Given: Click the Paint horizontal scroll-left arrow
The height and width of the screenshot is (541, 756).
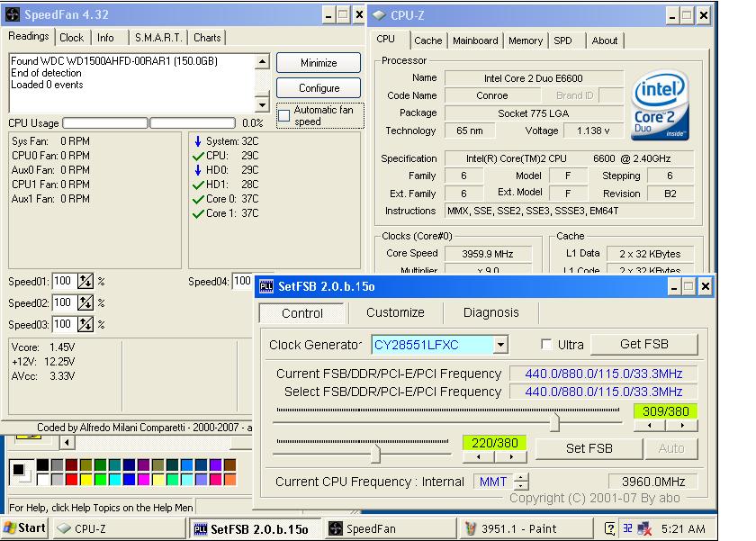Looking at the screenshot, I should [x=67, y=442].
